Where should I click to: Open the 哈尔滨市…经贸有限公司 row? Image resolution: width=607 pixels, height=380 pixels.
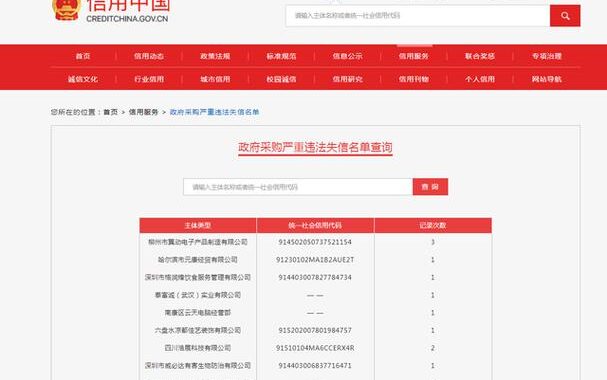tap(198, 260)
